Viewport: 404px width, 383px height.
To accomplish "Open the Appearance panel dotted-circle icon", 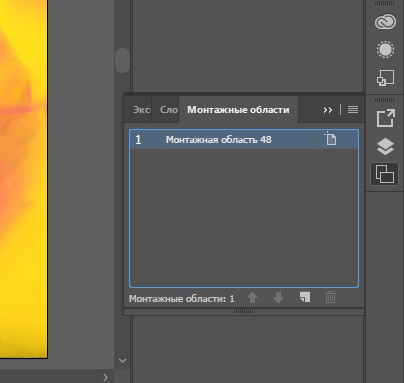I will pos(385,50).
